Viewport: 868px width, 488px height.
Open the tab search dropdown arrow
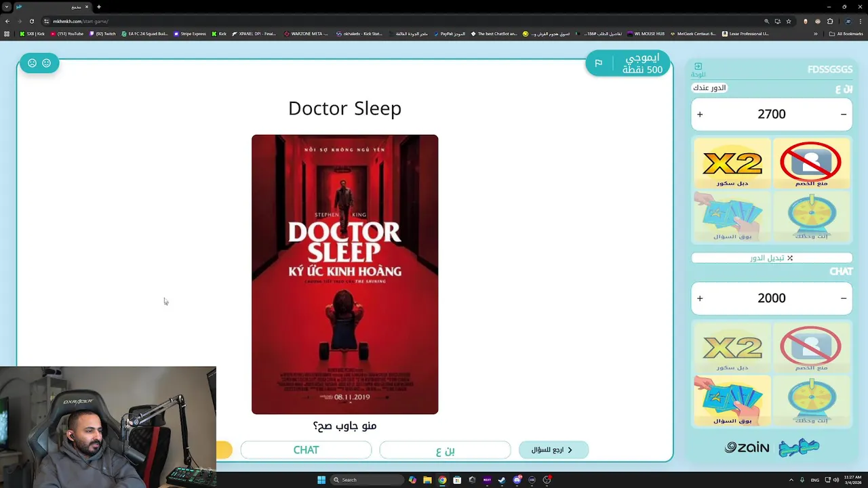coord(7,7)
